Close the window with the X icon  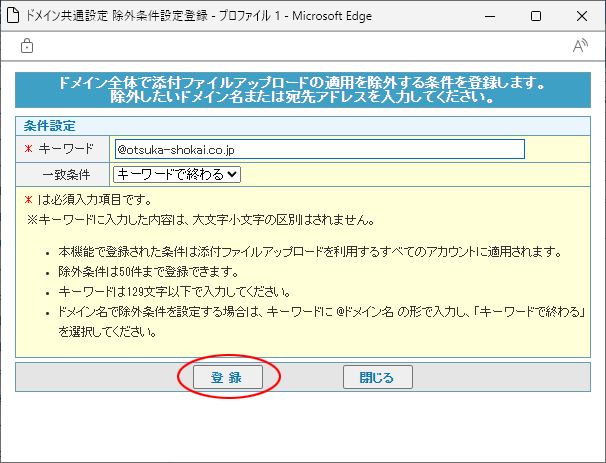click(582, 16)
